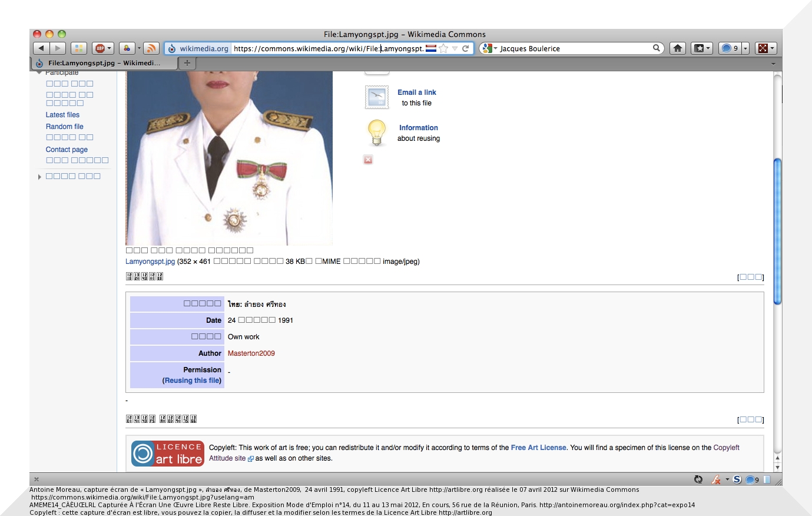Open the bookmarks menu button dropdown
The image size is (812, 516).
[x=702, y=48]
